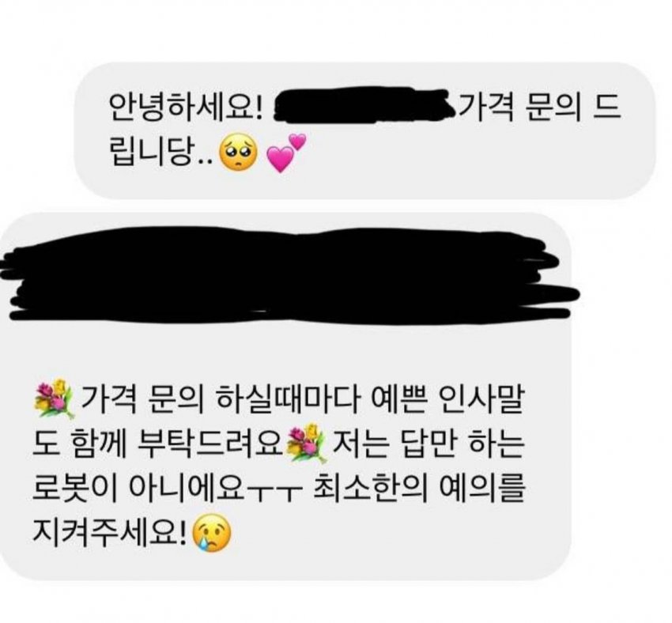Select the bottom reply message bubble
The height and width of the screenshot is (623, 672).
click(x=285, y=396)
